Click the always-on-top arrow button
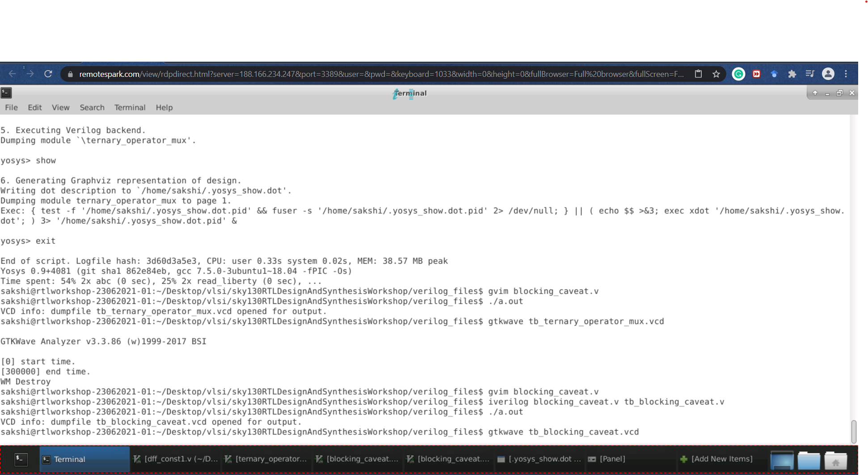The image size is (868, 475). click(x=815, y=93)
